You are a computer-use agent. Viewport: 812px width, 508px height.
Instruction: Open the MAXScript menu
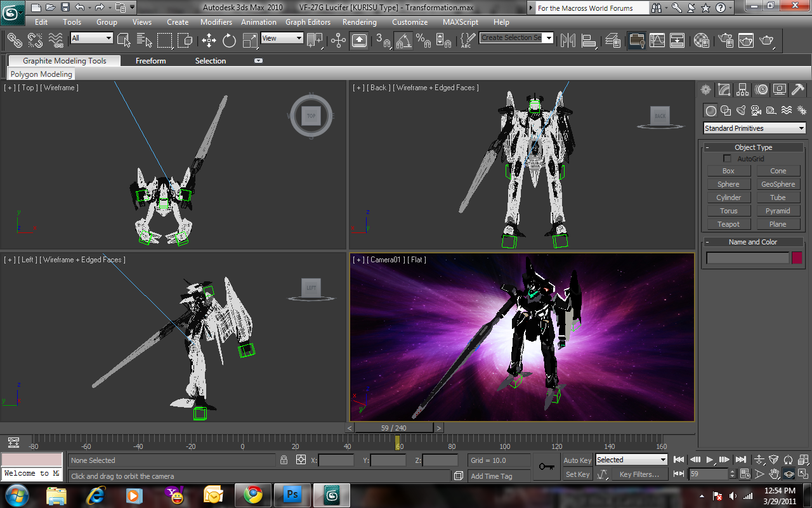tap(461, 22)
